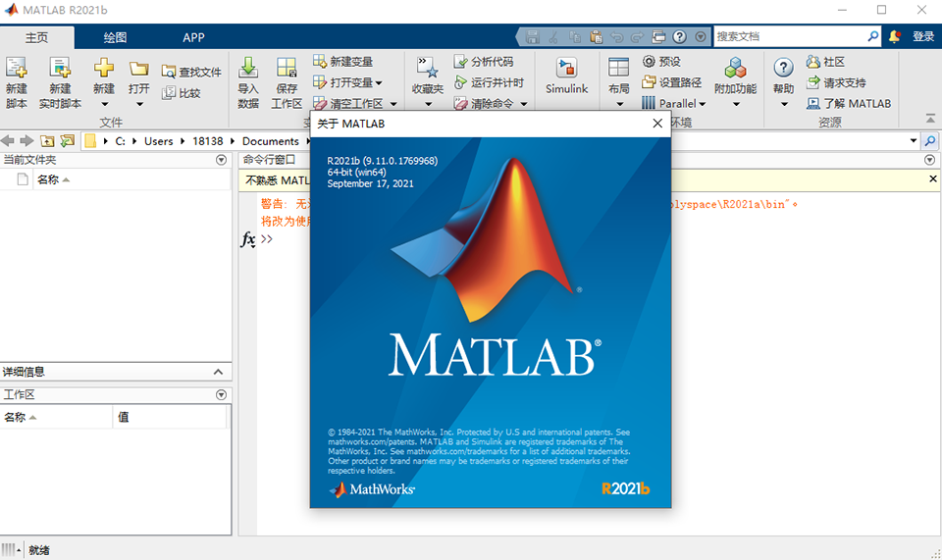Screen dimensions: 942x560
Task: Click Compare (比较) files
Action: pos(182,93)
